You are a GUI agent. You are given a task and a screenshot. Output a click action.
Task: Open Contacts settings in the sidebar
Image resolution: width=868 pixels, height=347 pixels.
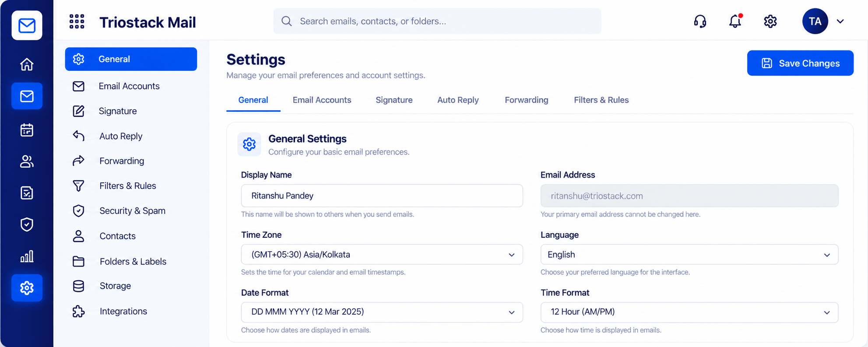click(x=131, y=236)
